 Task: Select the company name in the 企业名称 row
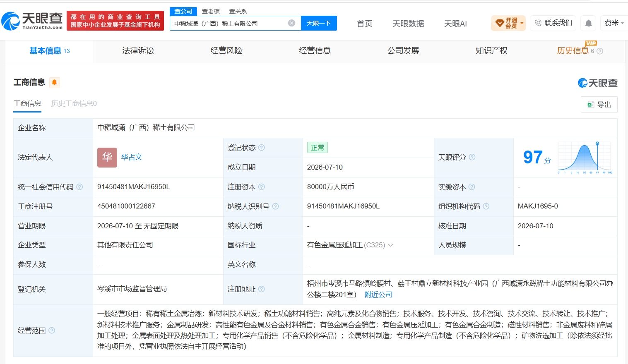pyautogui.click(x=146, y=127)
